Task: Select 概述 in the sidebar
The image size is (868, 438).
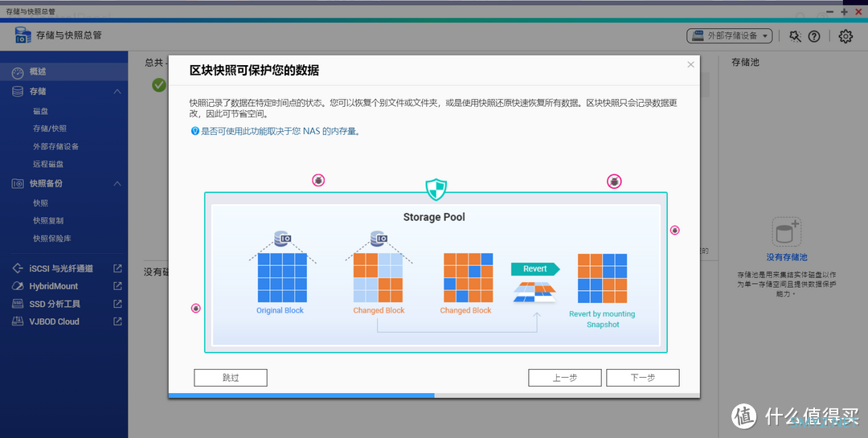Action: 63,72
